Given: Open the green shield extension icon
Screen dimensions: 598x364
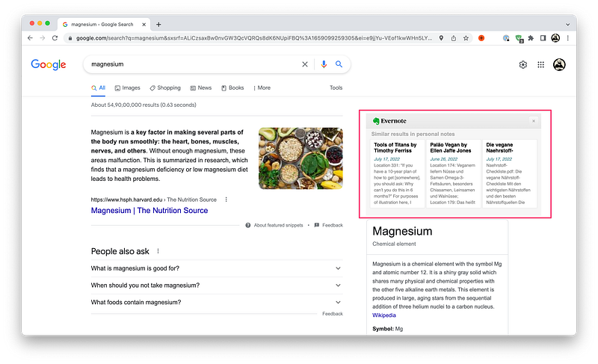Looking at the screenshot, I should coord(519,39).
